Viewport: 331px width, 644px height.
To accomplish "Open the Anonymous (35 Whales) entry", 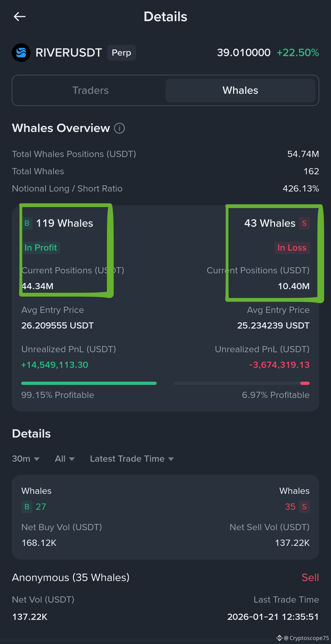I will click(x=71, y=578).
